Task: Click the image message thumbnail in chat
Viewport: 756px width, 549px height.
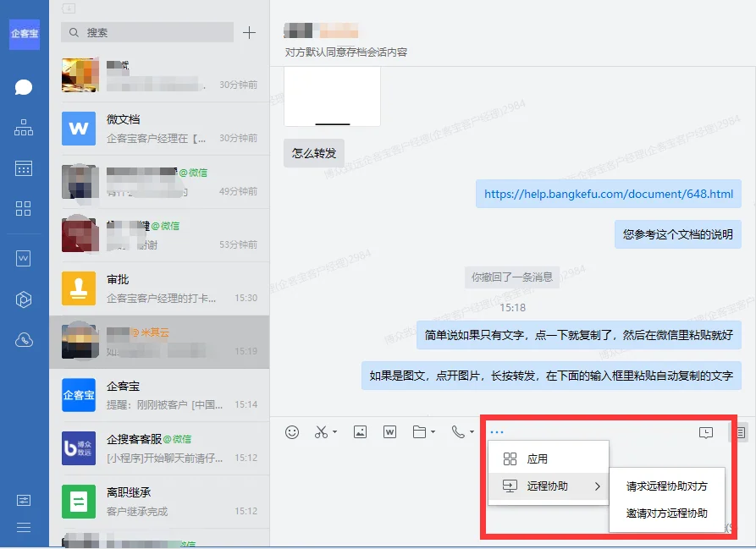Action: click(x=332, y=96)
